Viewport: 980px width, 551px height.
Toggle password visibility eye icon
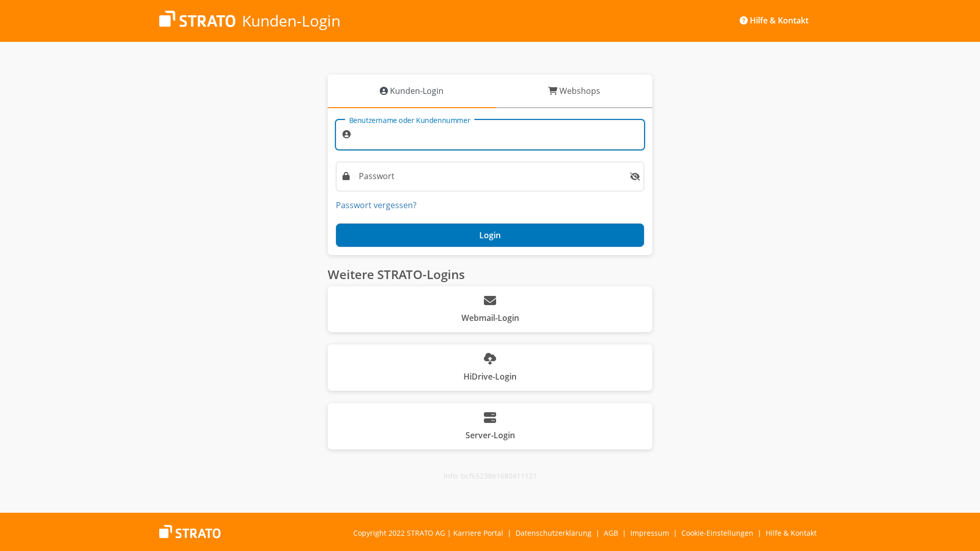point(635,177)
